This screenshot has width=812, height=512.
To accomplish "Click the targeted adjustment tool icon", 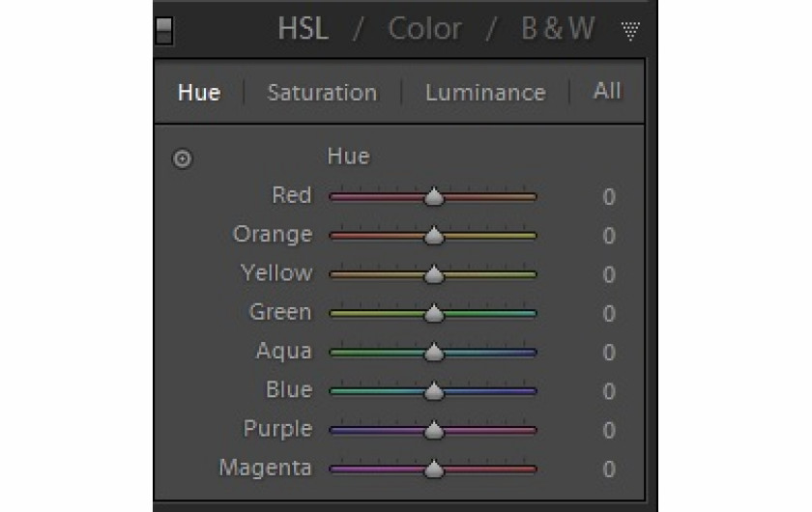I will [183, 158].
